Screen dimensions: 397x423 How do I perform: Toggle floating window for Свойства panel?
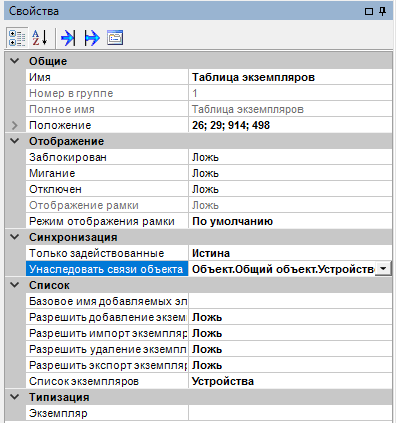(369, 12)
